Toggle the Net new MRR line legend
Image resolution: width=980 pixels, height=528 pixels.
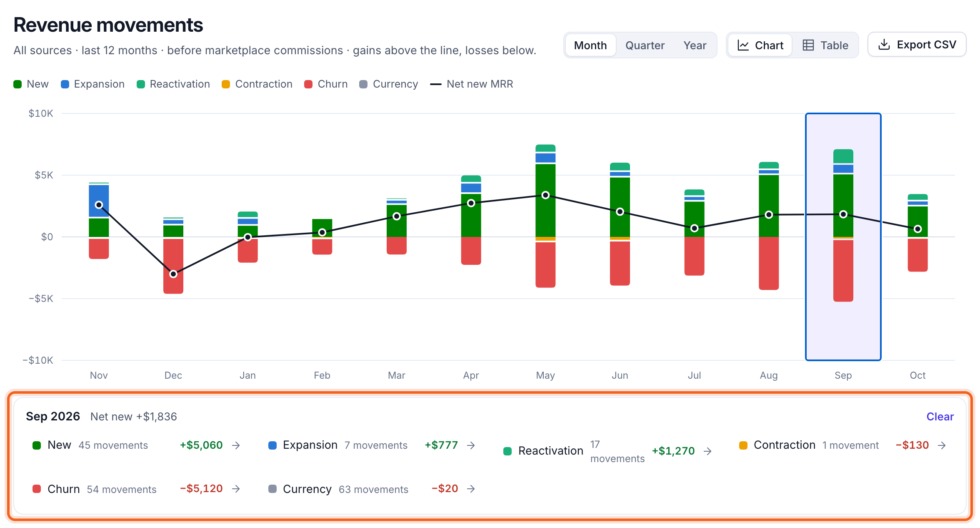coord(471,84)
